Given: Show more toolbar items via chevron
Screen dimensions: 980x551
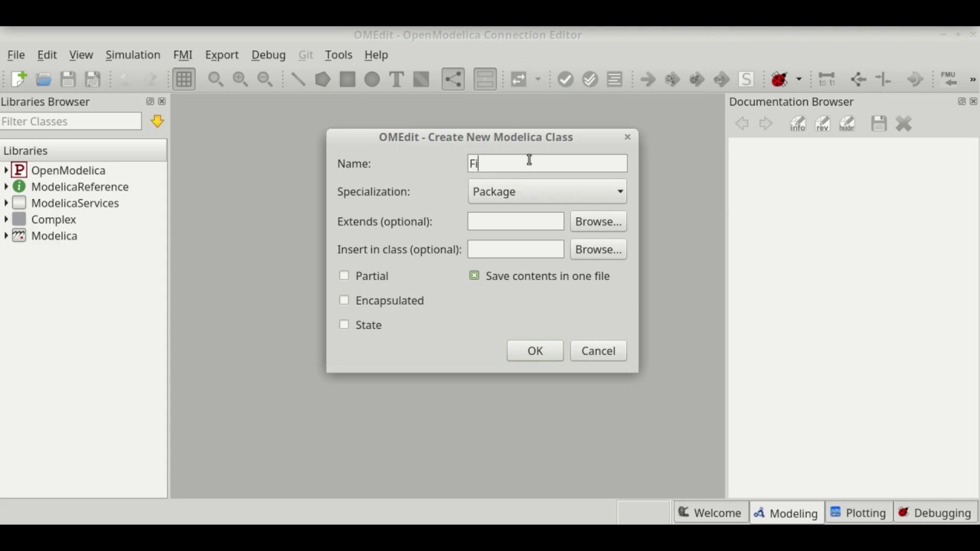Looking at the screenshot, I should point(973,79).
